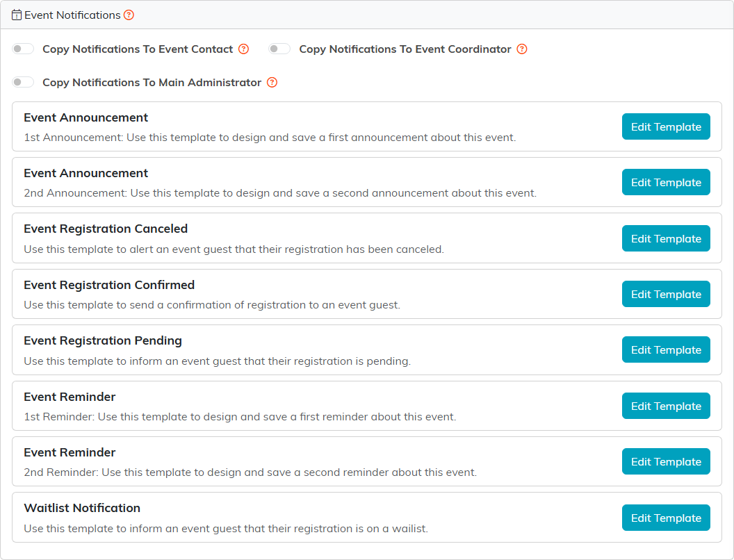Edit Template for 1st Reminder

[666, 406]
